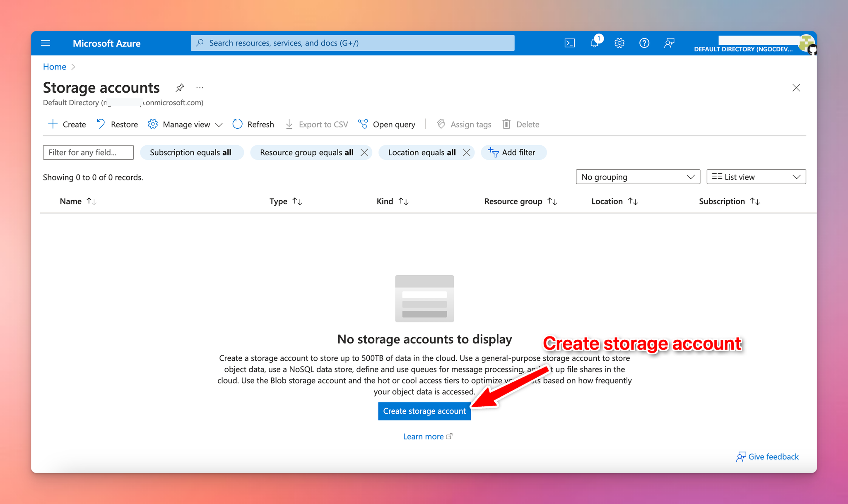848x504 pixels.
Task: Go to Home breadcrumb
Action: click(x=55, y=67)
